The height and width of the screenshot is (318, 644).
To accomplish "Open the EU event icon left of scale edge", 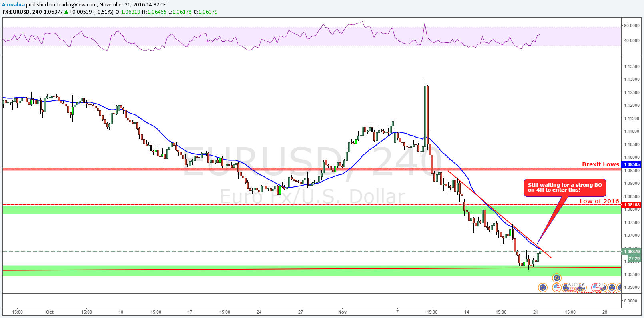I will 612,288.
